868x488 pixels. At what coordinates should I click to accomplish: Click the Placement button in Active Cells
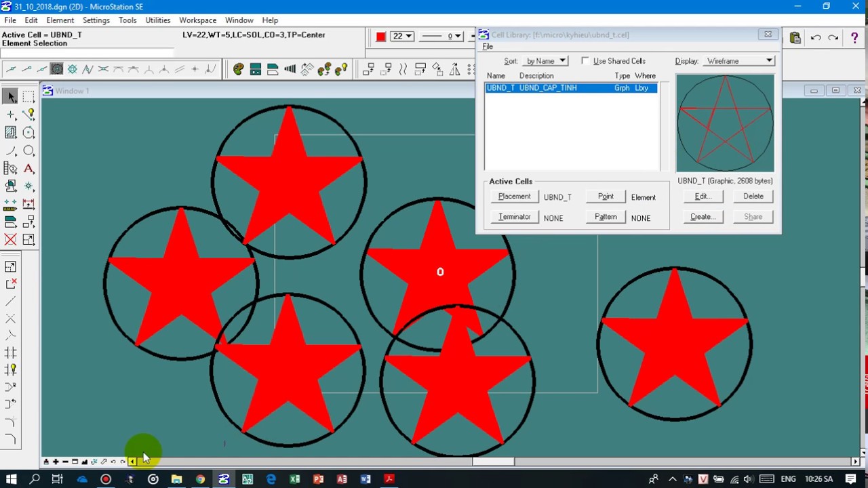pos(514,197)
